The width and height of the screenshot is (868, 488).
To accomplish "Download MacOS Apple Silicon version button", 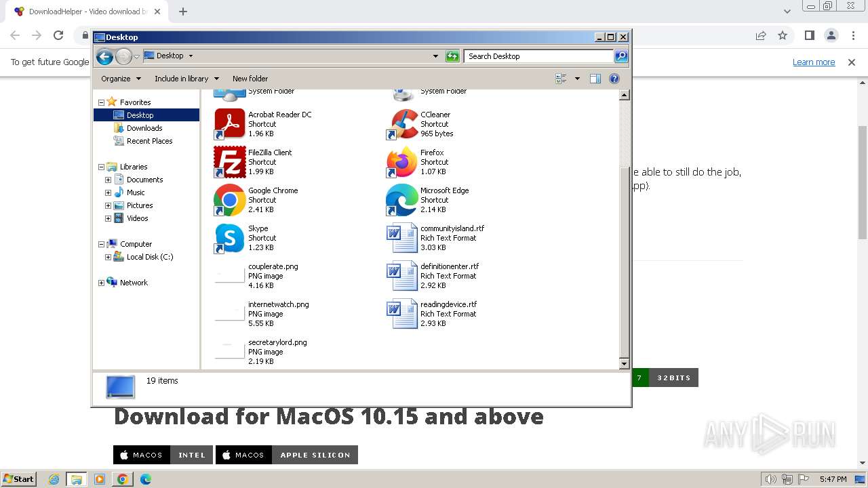I will 287,455.
